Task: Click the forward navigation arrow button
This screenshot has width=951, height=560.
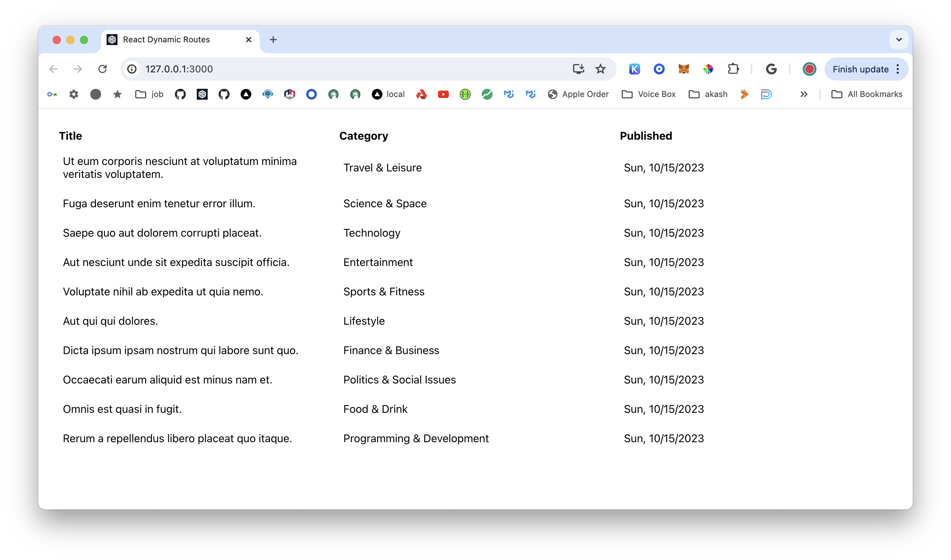Action: 78,69
